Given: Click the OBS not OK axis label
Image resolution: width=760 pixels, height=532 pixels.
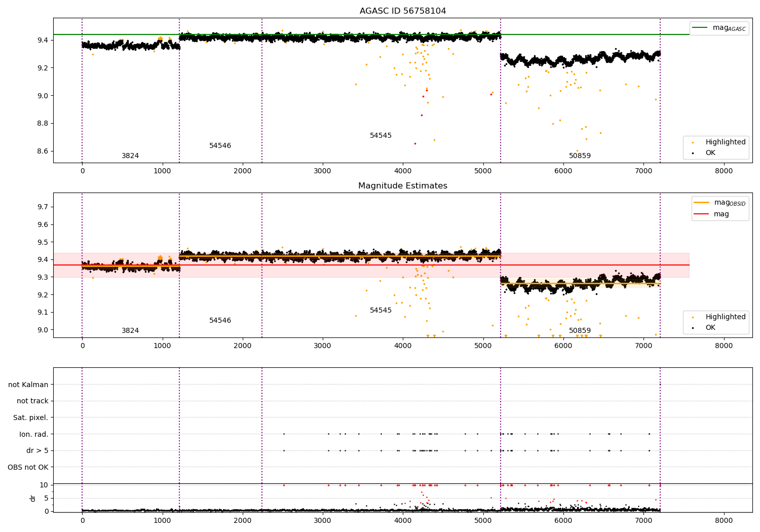Looking at the screenshot, I should 28,467.
